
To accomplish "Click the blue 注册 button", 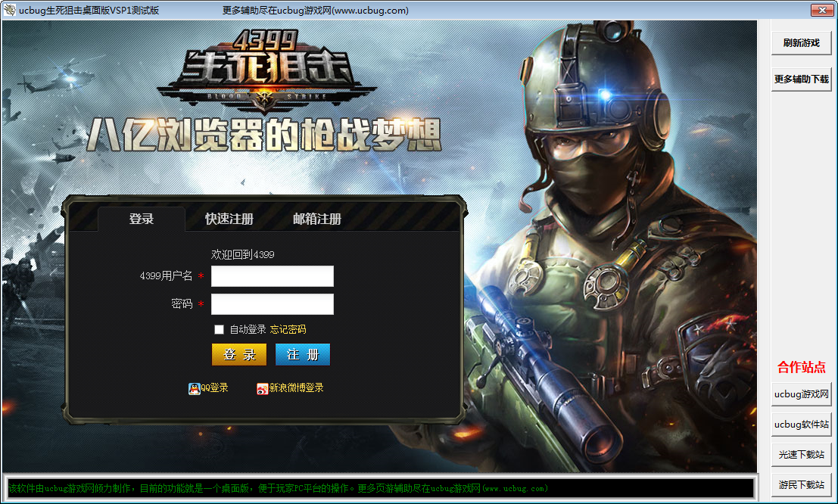I will 303,354.
